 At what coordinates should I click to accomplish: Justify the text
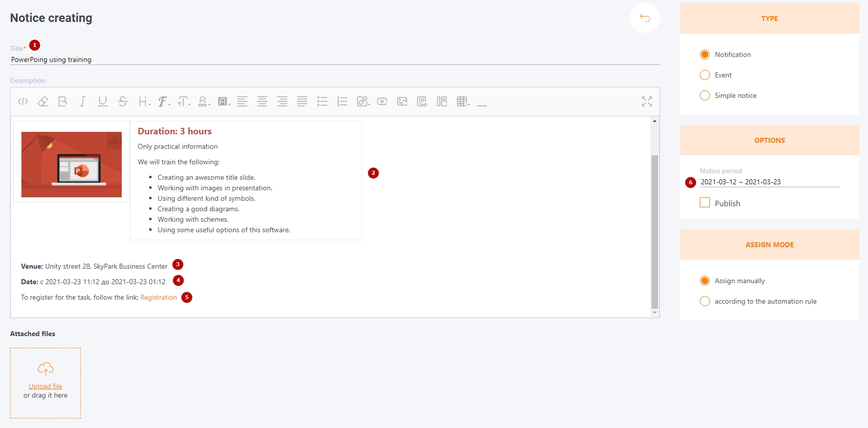click(302, 102)
